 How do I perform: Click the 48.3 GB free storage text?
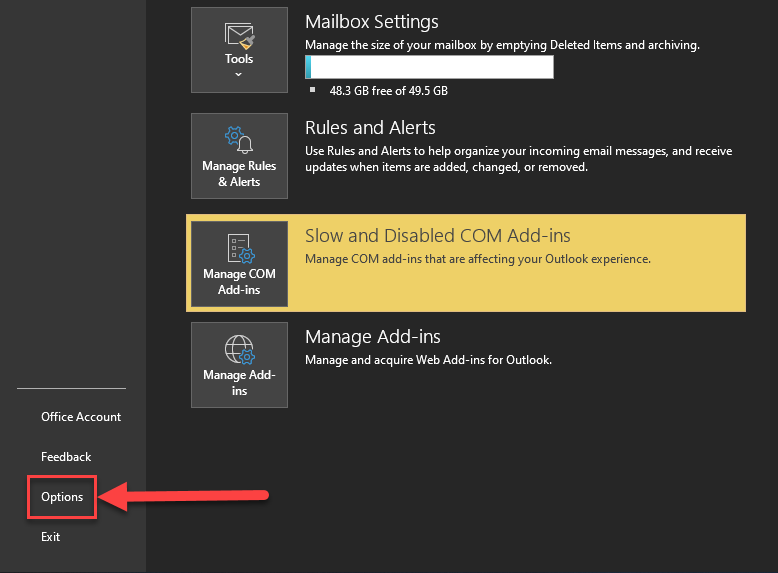(x=388, y=90)
